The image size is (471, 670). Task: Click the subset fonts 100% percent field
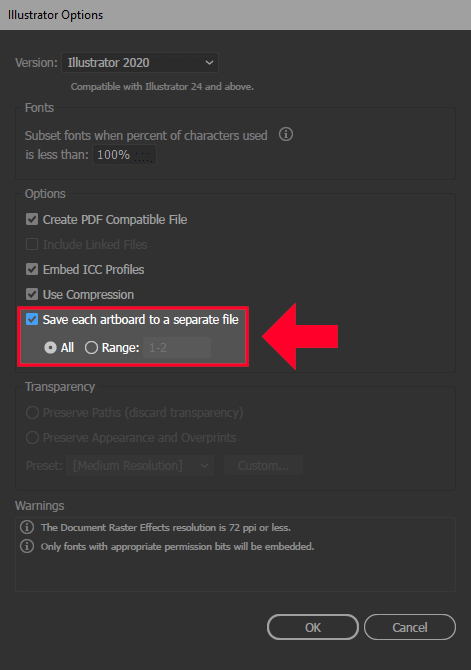coord(124,154)
